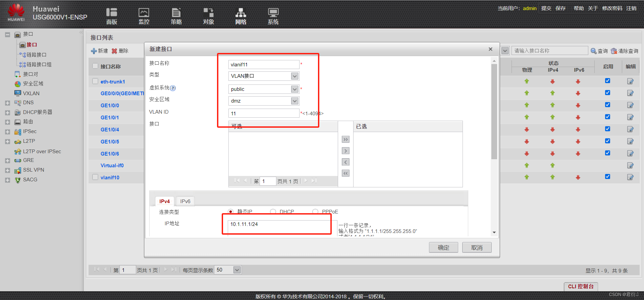Select the 静态IP radio button
Viewport: 644px width, 300px height.
[x=230, y=212]
